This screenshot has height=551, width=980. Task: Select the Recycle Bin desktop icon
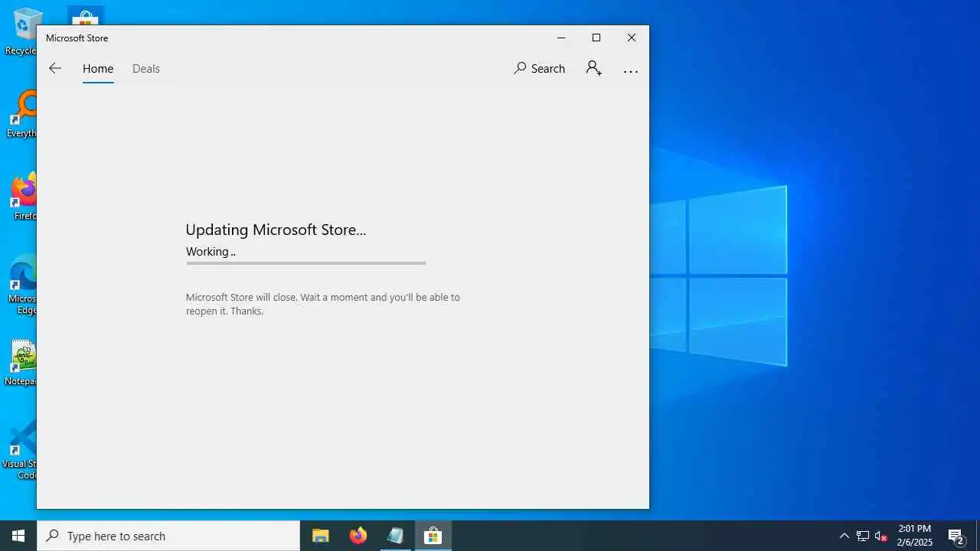20,32
